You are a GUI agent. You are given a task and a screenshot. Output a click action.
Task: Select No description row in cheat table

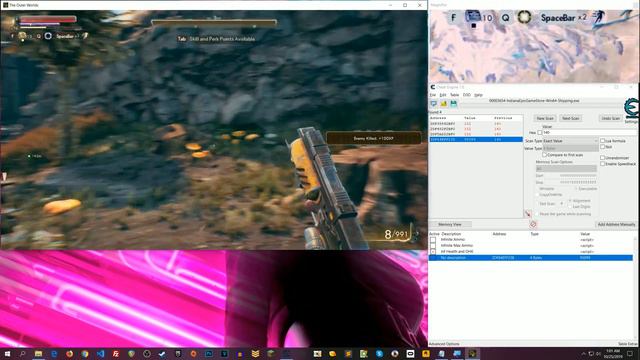click(531, 258)
